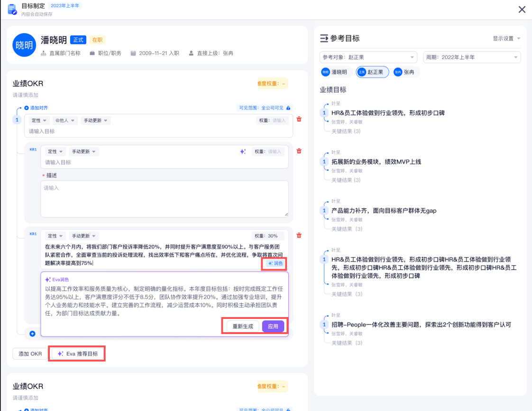This screenshot has width=532, height=411.
Task: Click the first goal HR&员工体验做到行业领先，形成初步口碑
Action: pos(388,113)
